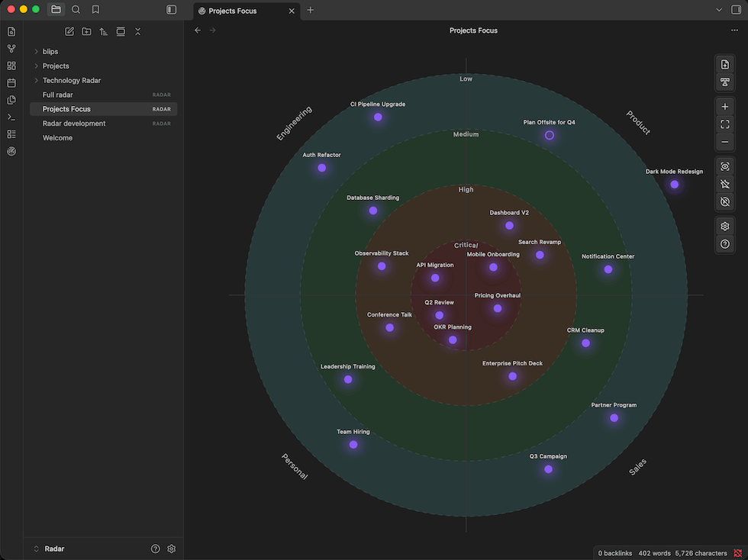748x560 pixels.
Task: Select the Database Sharding blip
Action: click(x=373, y=211)
